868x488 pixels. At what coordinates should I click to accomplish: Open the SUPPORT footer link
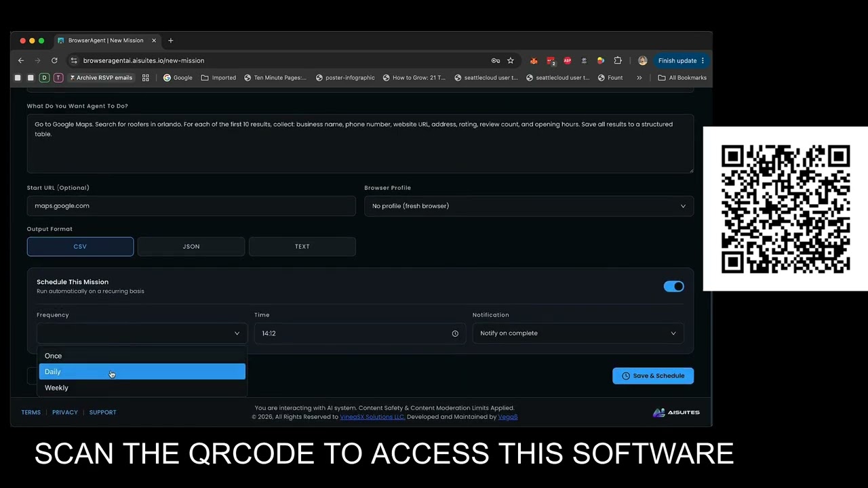tap(103, 412)
